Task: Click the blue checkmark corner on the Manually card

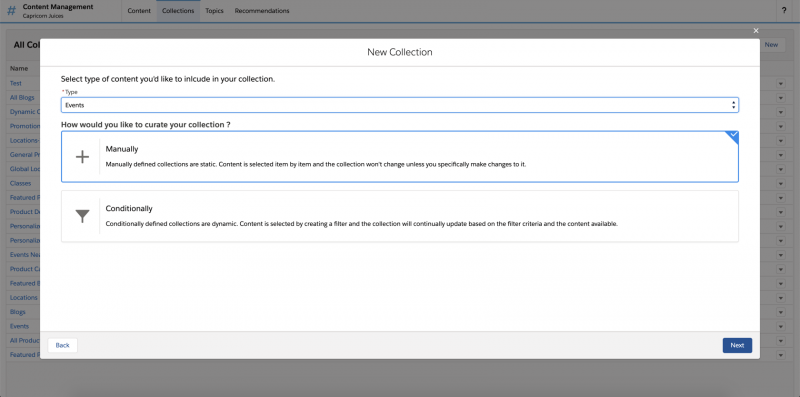Action: pyautogui.click(x=732, y=137)
